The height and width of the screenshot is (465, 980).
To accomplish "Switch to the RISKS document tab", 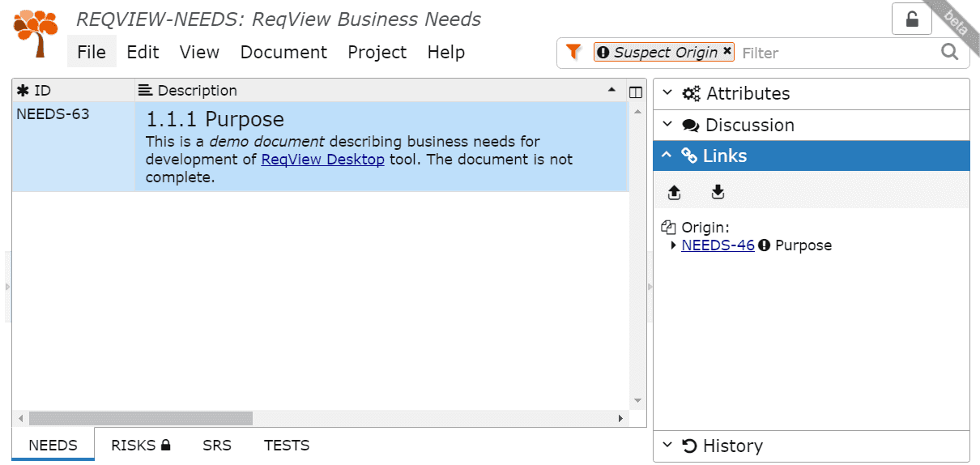I will pos(140,445).
